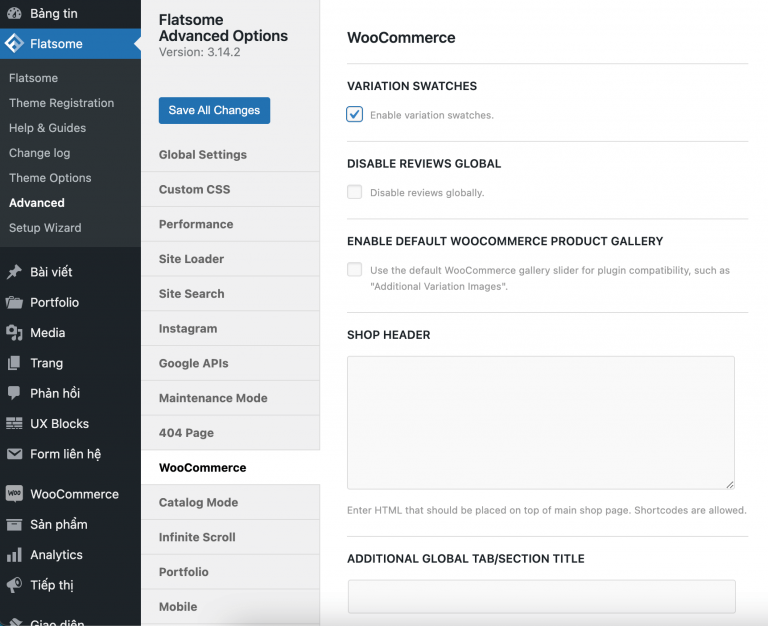Enable default WooCommerce gallery slider checkbox

355,269
